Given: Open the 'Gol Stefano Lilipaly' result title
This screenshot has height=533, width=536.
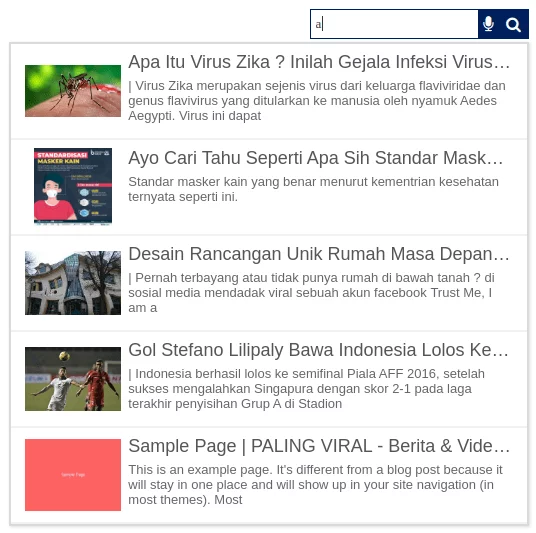Looking at the screenshot, I should pos(318,350).
